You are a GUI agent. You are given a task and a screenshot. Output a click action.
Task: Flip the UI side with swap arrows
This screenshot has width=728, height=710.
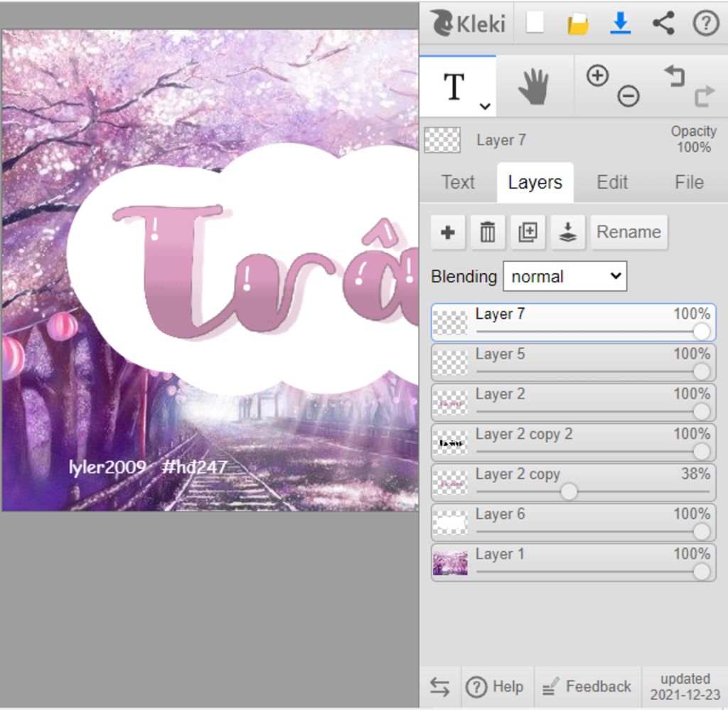pos(439,687)
